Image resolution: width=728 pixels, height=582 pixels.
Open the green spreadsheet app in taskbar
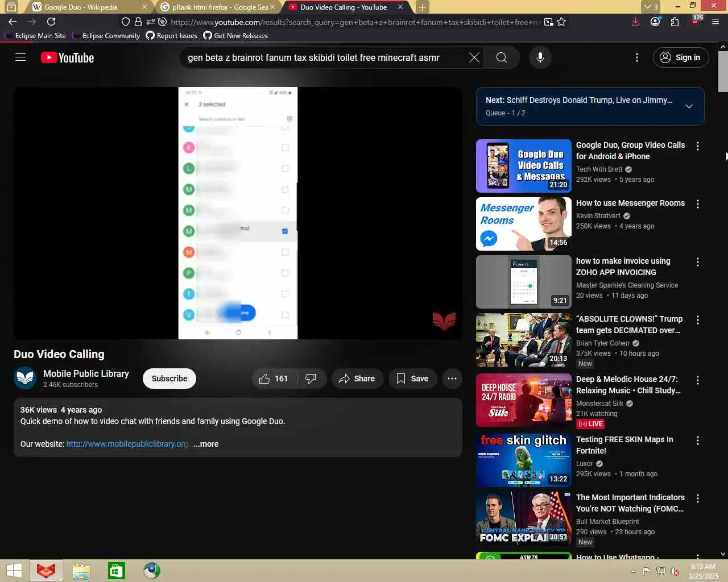(117, 571)
